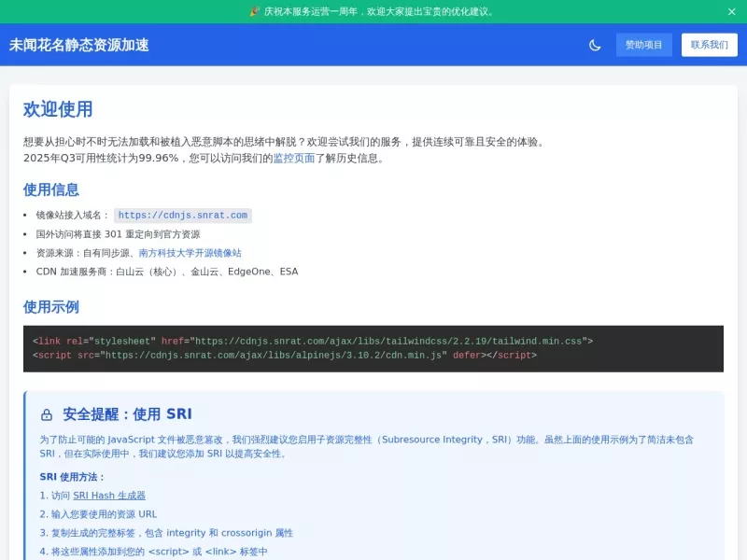This screenshot has width=747, height=560.
Task: Click the lock icon beside 安全提醒
Action: tap(46, 414)
